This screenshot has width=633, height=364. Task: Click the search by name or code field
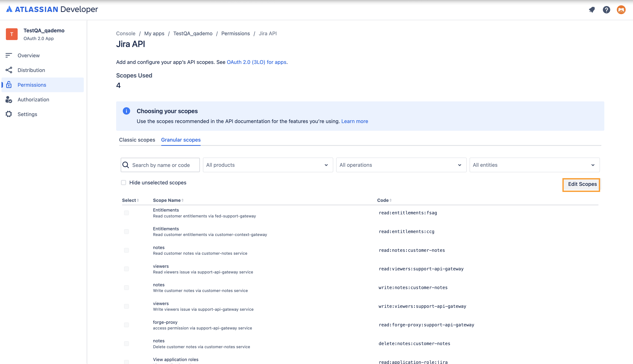point(160,165)
